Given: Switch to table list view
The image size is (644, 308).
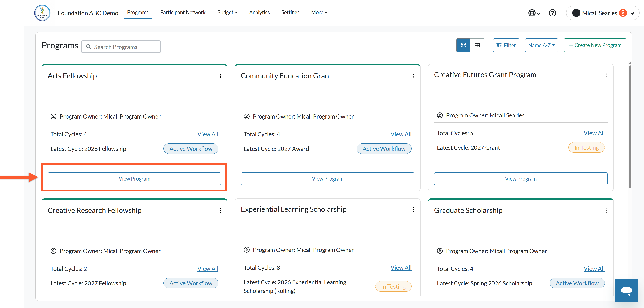Looking at the screenshot, I should pos(477,45).
